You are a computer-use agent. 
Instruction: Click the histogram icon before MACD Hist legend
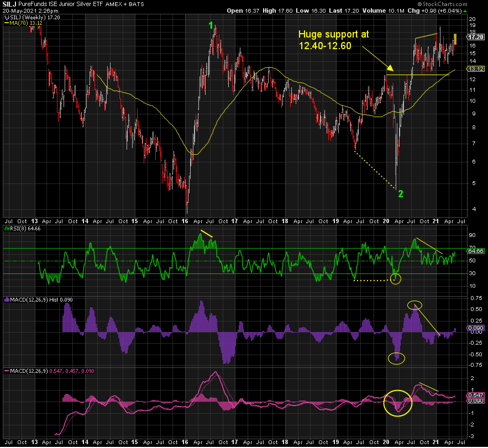pyautogui.click(x=7, y=300)
